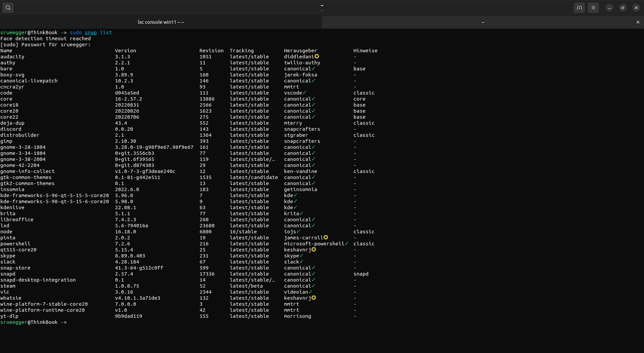644x353 pixels.
Task: Click publisher 'videolan' in vlc row
Action: (296, 292)
